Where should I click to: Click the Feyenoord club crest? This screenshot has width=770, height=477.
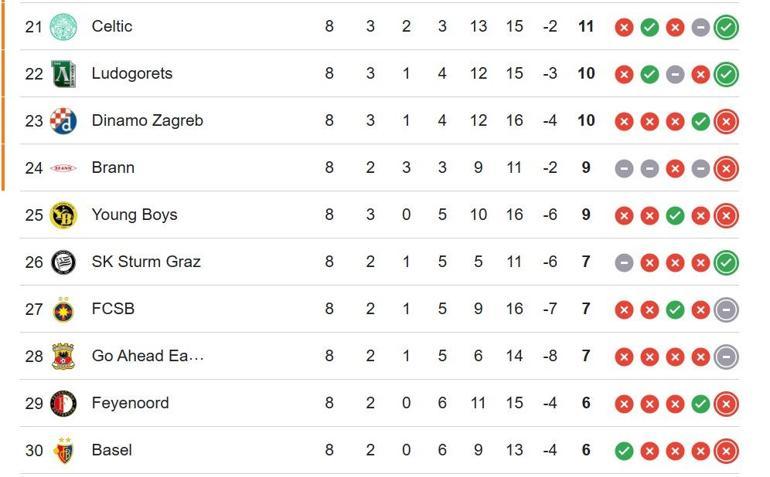63,403
